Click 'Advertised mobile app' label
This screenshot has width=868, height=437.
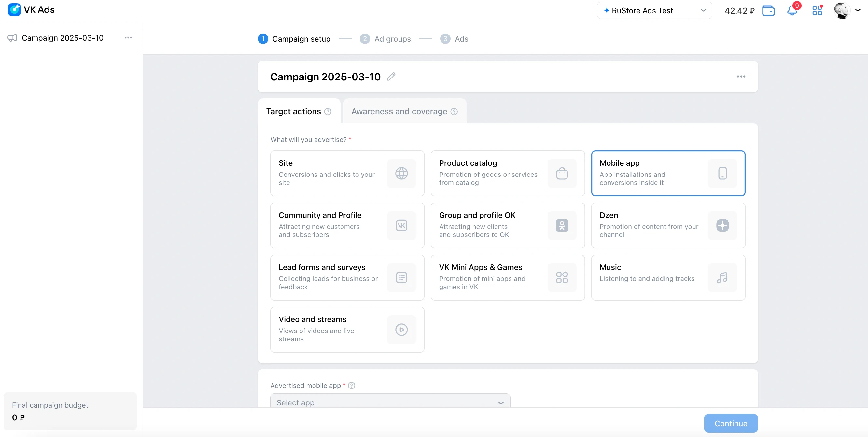pyautogui.click(x=306, y=386)
